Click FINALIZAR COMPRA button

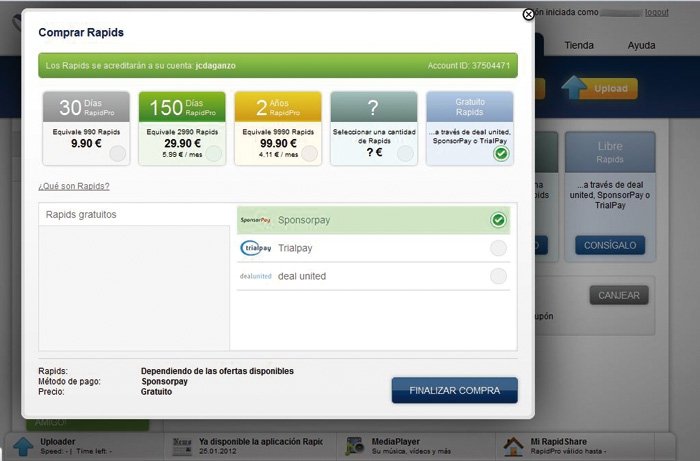pos(454,390)
